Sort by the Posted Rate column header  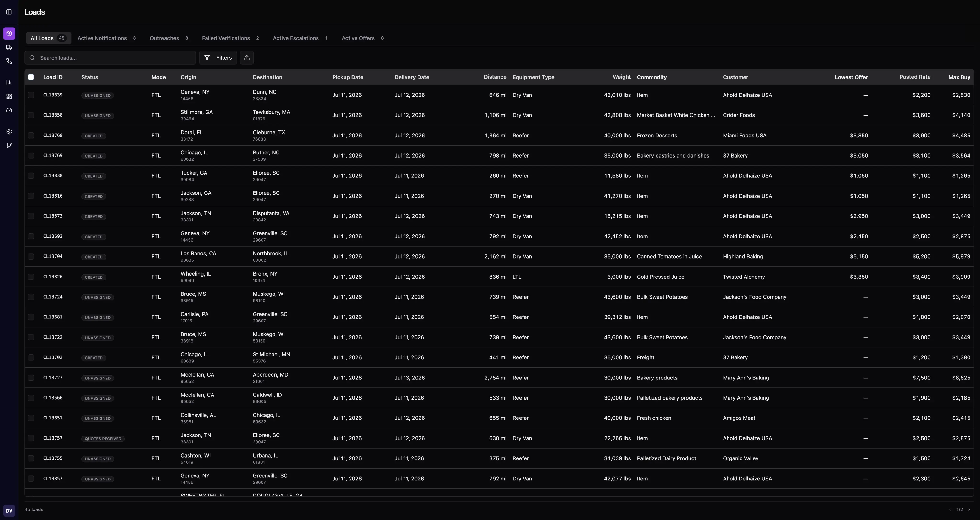(915, 77)
